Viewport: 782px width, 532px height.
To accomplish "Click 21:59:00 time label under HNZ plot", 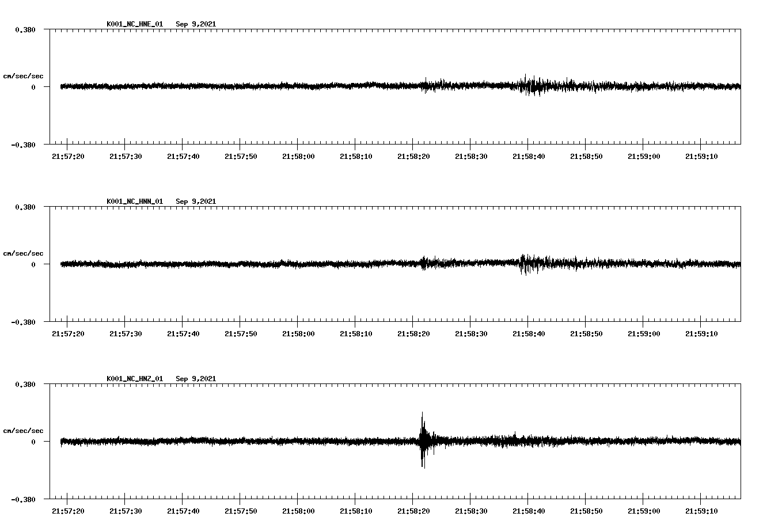I will click(x=644, y=511).
